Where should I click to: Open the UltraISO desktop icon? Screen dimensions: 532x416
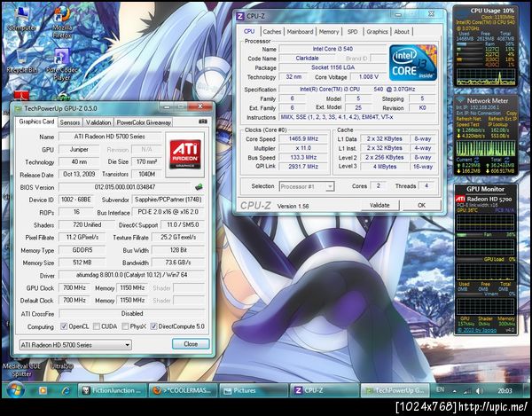pos(62,366)
